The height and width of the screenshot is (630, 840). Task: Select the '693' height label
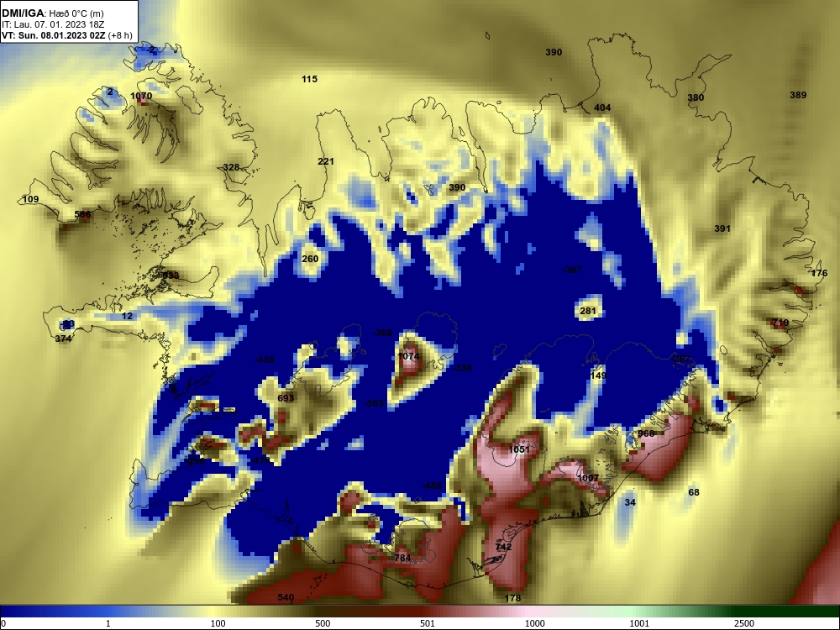(x=286, y=398)
